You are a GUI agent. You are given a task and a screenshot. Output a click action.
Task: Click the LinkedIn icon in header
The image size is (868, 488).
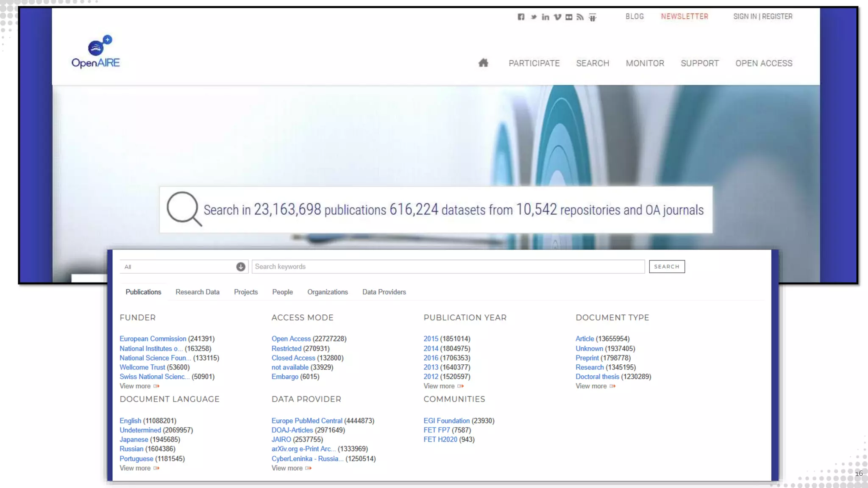[545, 17]
